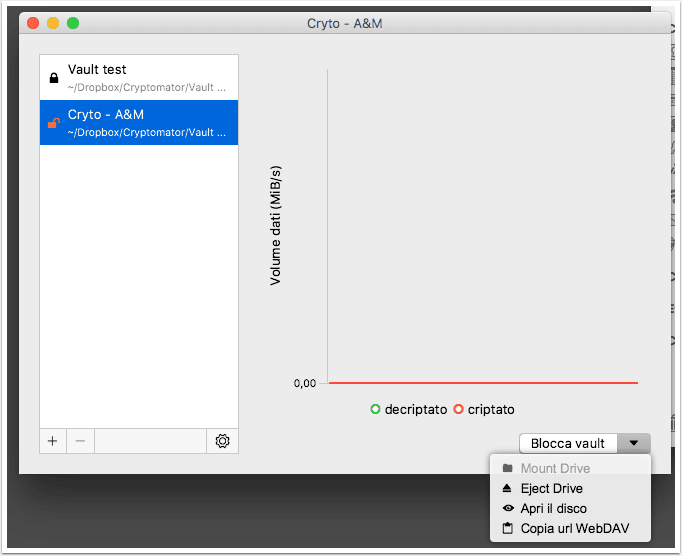Image resolution: width=682 pixels, height=556 pixels.
Task: Click the Dropbox path under Vault test
Action: 147,87
